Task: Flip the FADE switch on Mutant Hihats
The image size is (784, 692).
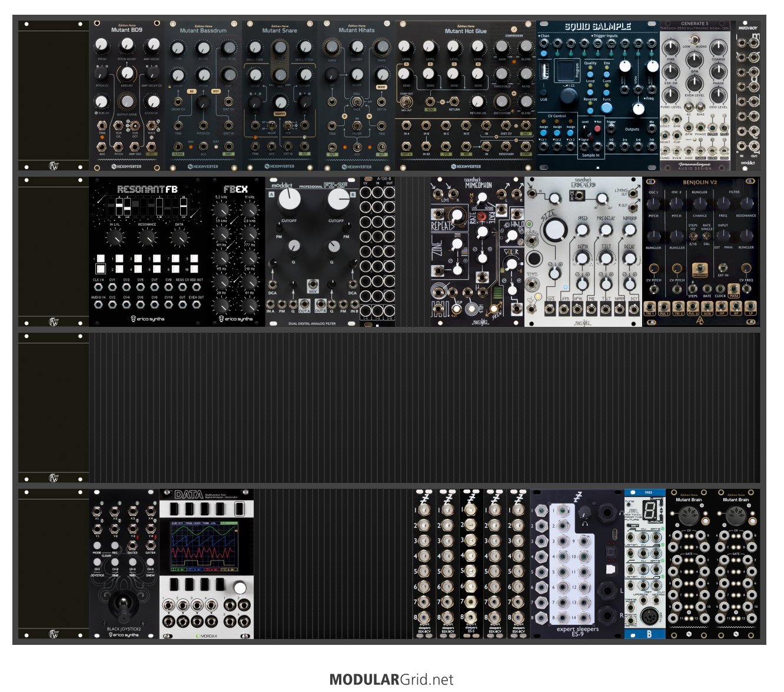Action: click(357, 101)
